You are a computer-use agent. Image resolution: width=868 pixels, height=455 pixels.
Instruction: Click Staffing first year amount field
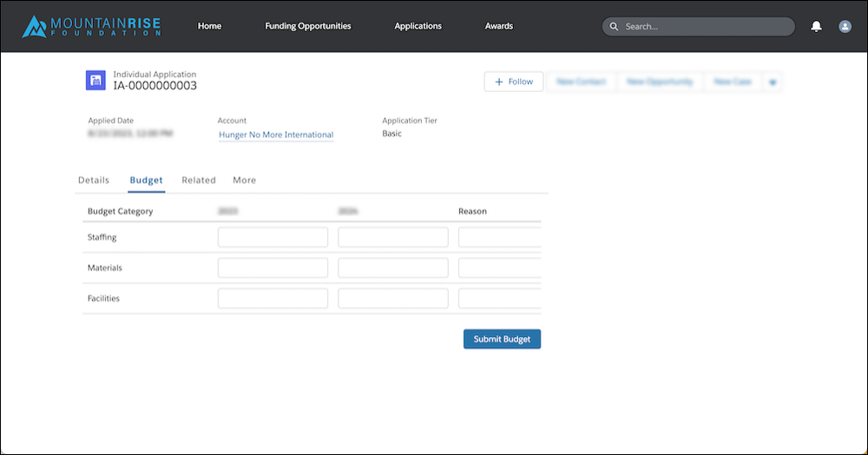tap(273, 237)
